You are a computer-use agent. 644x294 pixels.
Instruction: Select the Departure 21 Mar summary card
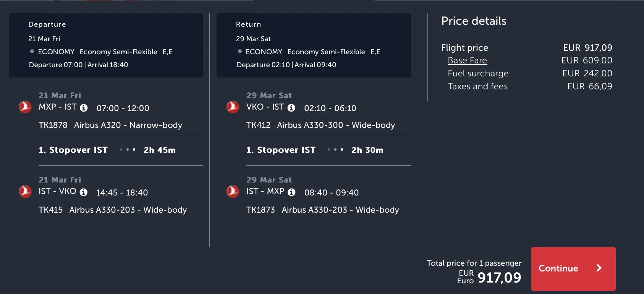[x=106, y=45]
